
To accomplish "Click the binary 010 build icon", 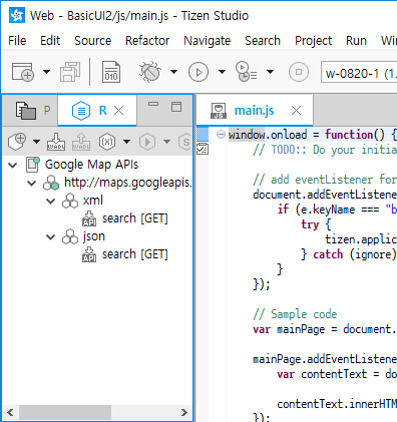I will click(111, 72).
